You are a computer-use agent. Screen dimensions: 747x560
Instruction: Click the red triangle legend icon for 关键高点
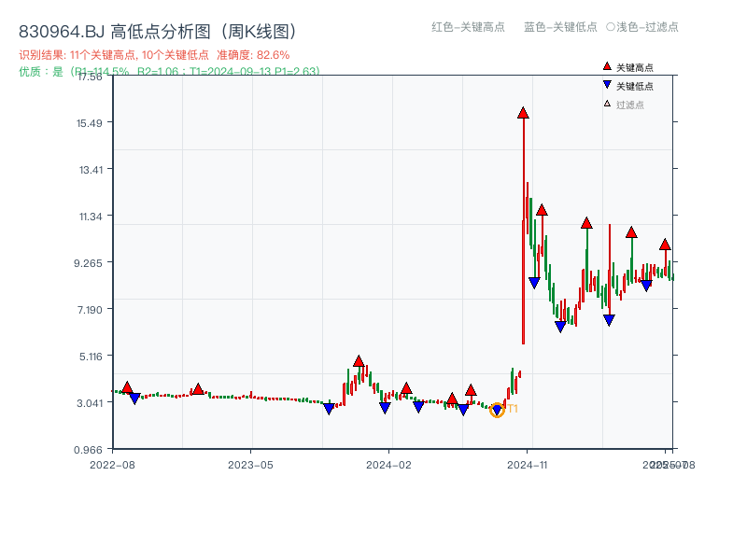click(607, 66)
